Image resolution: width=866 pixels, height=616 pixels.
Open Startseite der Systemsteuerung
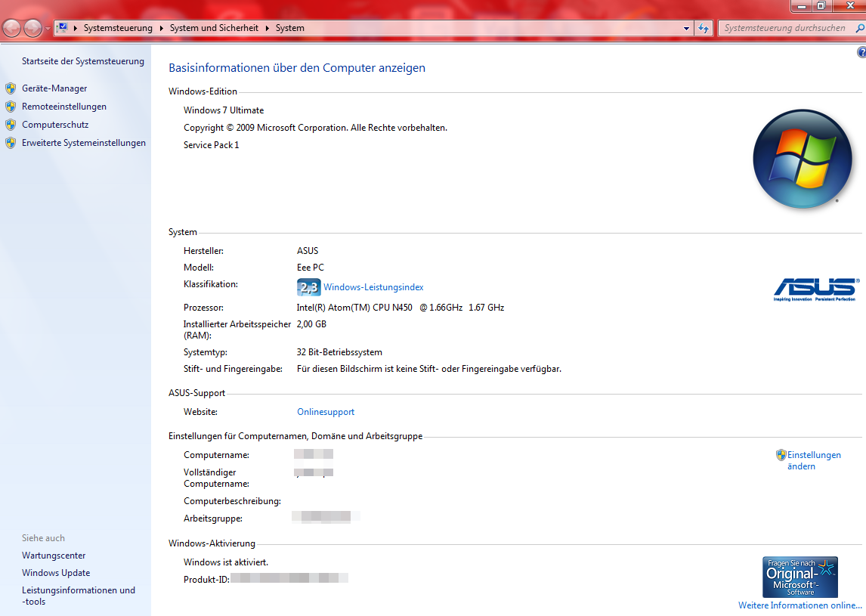point(83,61)
